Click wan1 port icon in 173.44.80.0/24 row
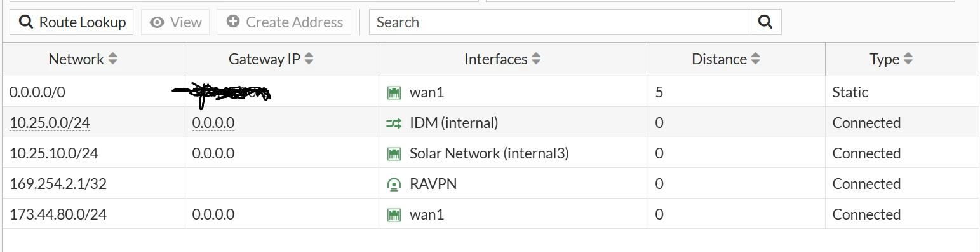The height and width of the screenshot is (252, 980). 394,215
